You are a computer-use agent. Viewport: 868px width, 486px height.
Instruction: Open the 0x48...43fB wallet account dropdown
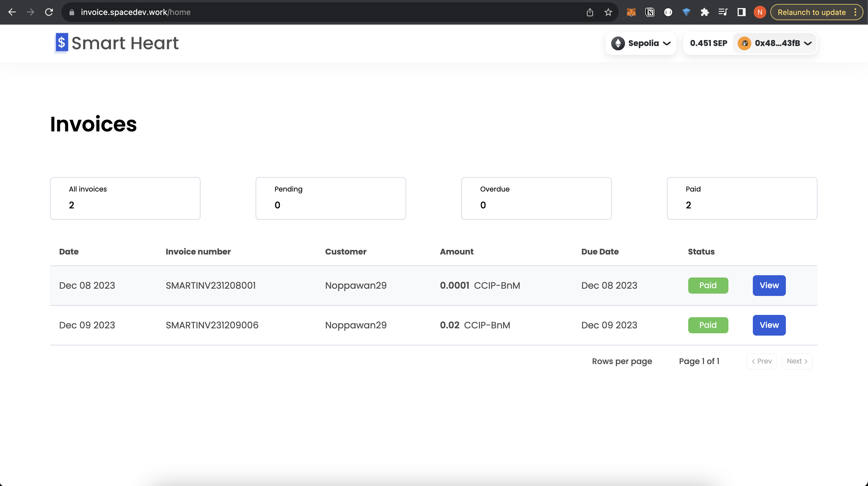click(775, 43)
